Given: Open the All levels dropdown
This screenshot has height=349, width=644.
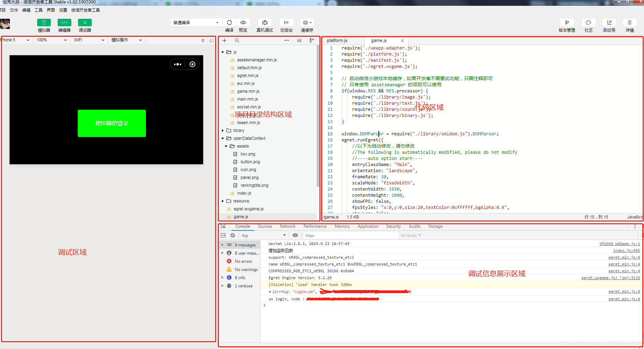Looking at the screenshot, I should click(x=411, y=236).
